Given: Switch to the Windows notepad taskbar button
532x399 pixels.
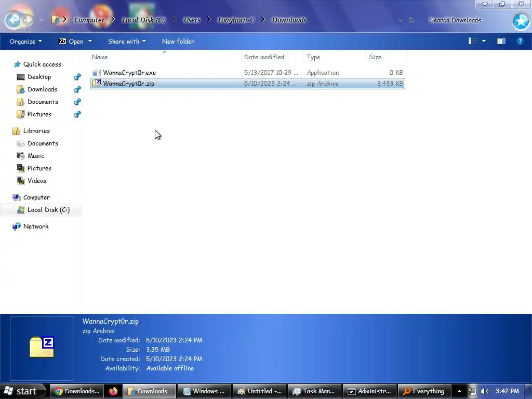Looking at the screenshot, I should pos(205,391).
